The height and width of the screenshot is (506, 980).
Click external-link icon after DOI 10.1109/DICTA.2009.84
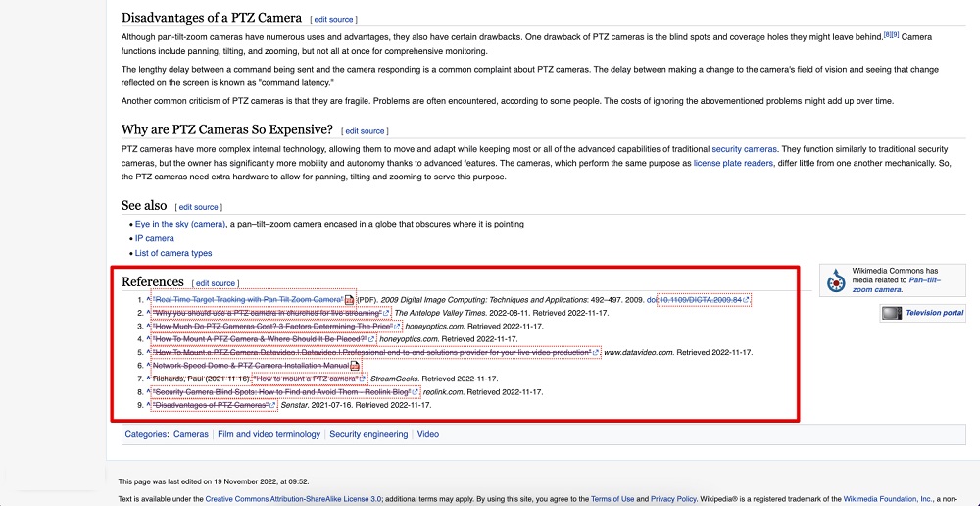(x=746, y=300)
